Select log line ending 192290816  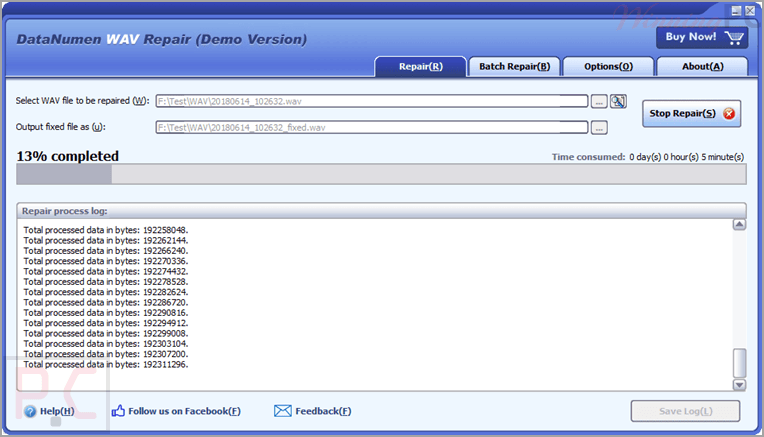click(x=106, y=313)
